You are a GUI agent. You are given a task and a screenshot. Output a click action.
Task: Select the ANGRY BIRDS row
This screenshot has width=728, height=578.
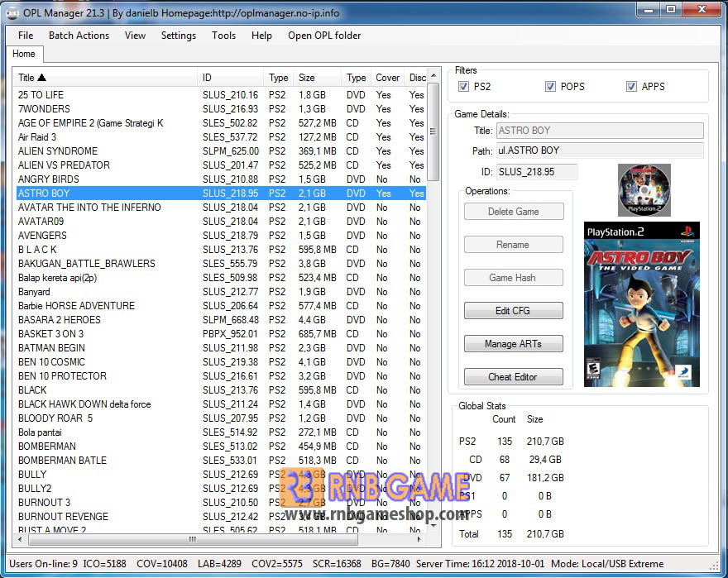pos(221,179)
